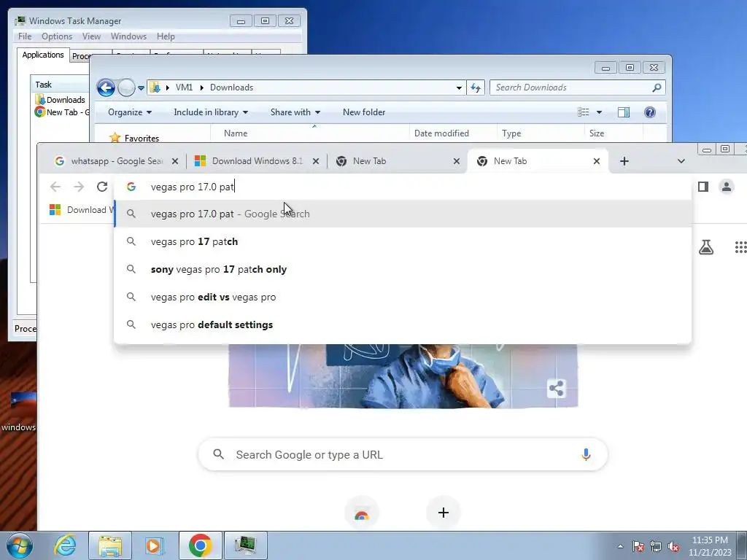This screenshot has width=747, height=560.
Task: Select Task Manager Applications tab
Action: [43, 55]
